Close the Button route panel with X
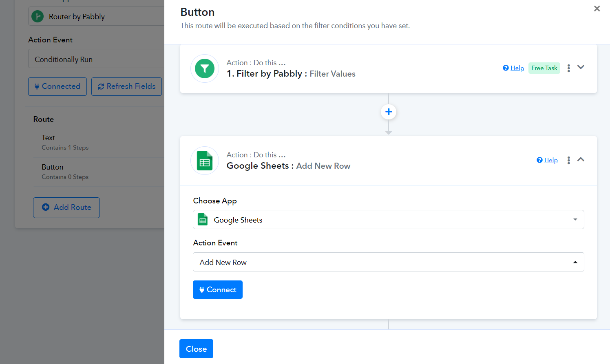Screen dimensions: 610x364 coord(597,9)
